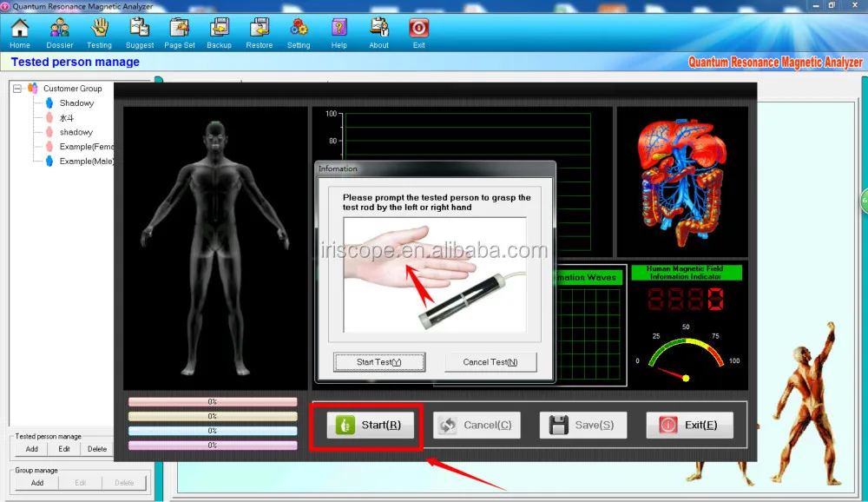The width and height of the screenshot is (868, 502).
Task: Click Cancel Test(N) in Information dialog
Action: point(490,362)
